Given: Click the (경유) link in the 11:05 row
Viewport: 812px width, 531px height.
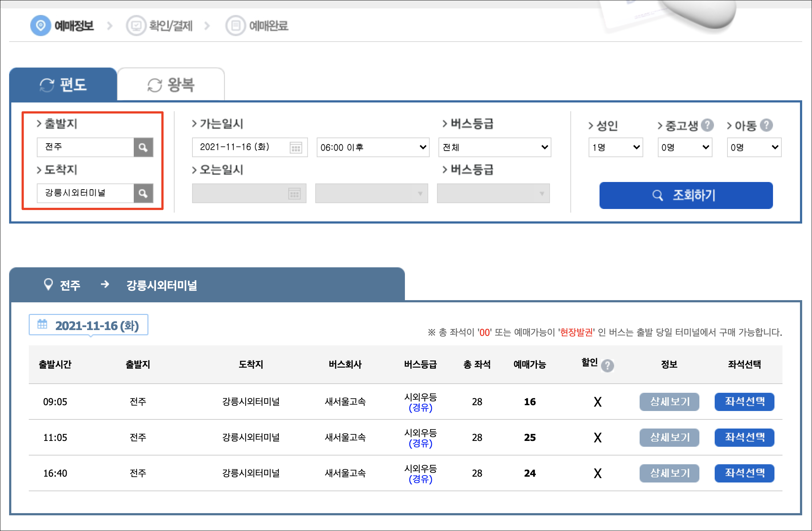Looking at the screenshot, I should coord(420,443).
